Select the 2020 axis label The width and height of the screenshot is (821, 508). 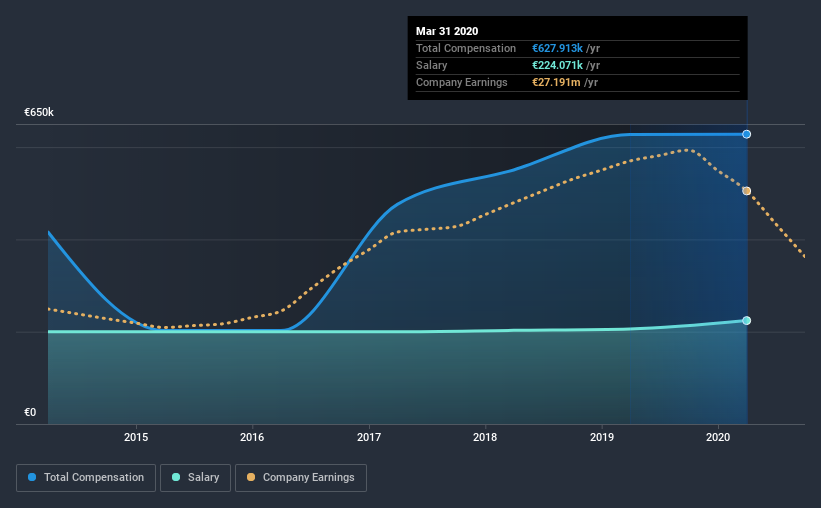[x=718, y=437]
